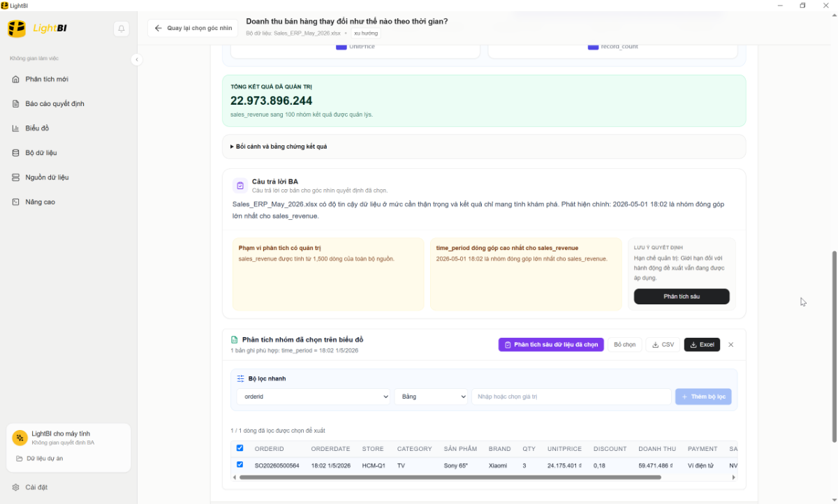
Task: Click Quay lại chọn góc nhìn button
Action: click(x=193, y=29)
